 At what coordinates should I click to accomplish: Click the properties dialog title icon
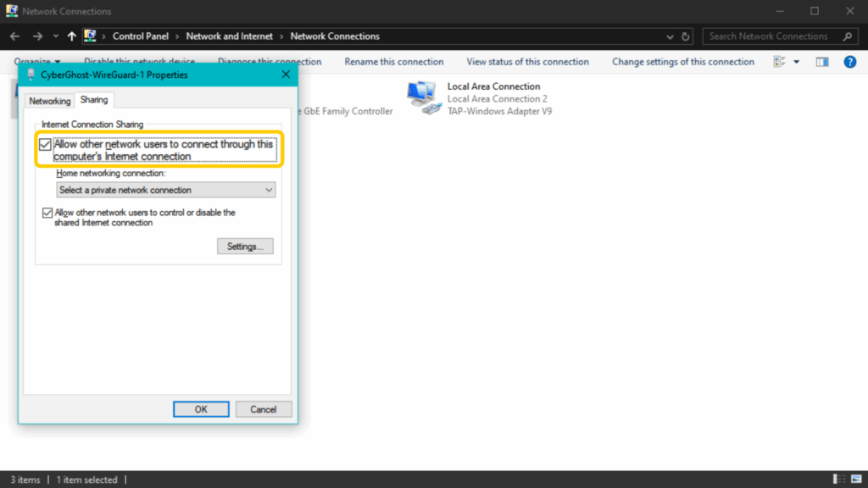[x=31, y=75]
